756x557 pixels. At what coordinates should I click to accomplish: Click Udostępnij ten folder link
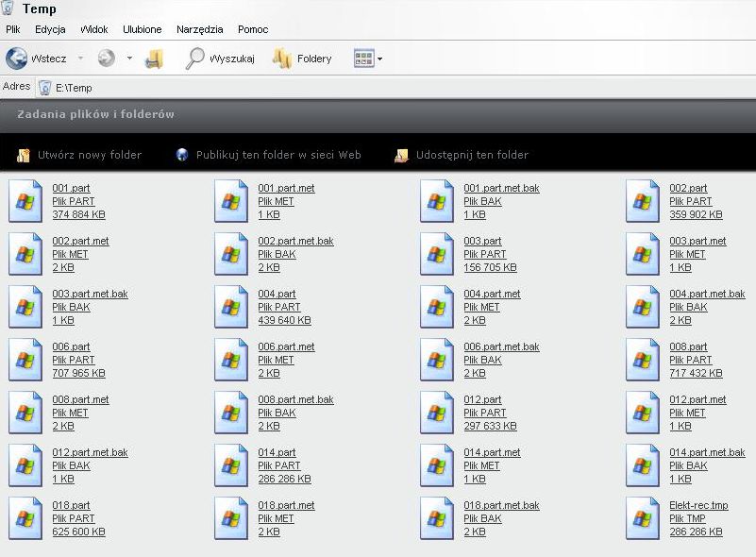click(472, 155)
